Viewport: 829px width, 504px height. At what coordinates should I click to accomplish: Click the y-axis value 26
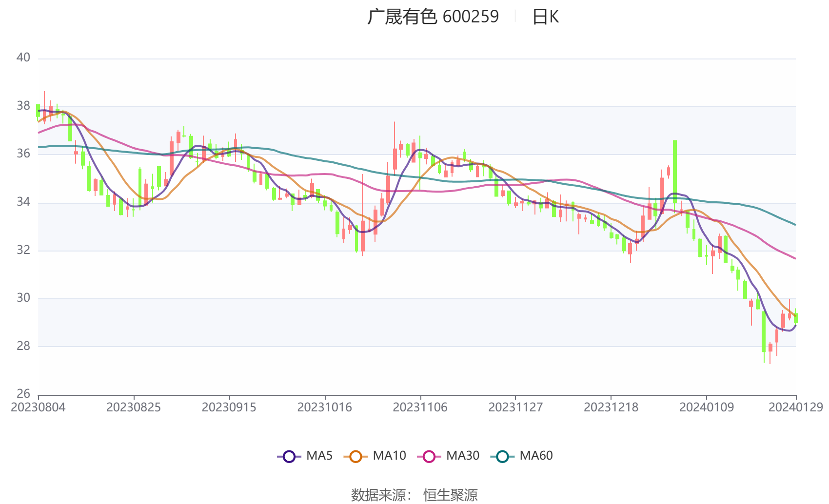point(23,394)
